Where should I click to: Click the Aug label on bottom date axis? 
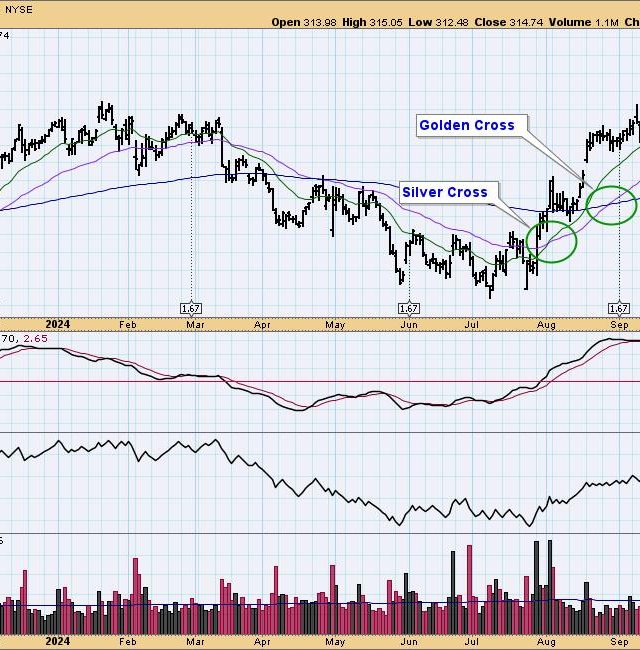click(546, 640)
